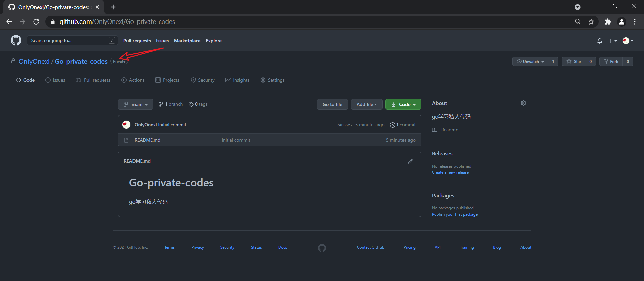Screen dimensions: 644x281
Task: Click the zoom magnifier in the address bar
Action: [x=578, y=21]
